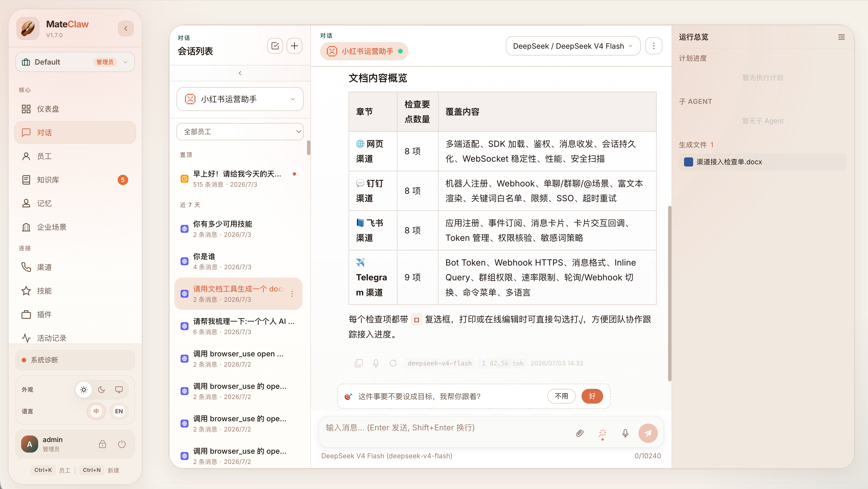Viewport: 868px width, 489px height.
Task: Click the 网页渠道 table cell
Action: coord(373,151)
